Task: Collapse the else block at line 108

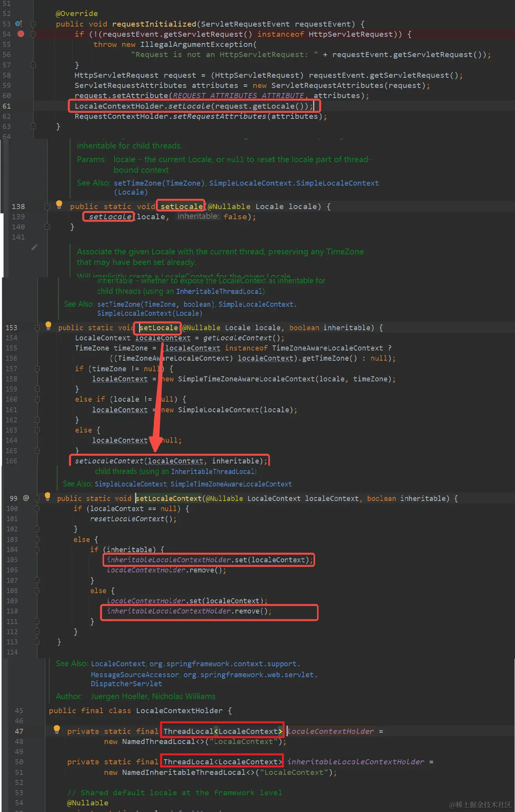Action: click(37, 591)
